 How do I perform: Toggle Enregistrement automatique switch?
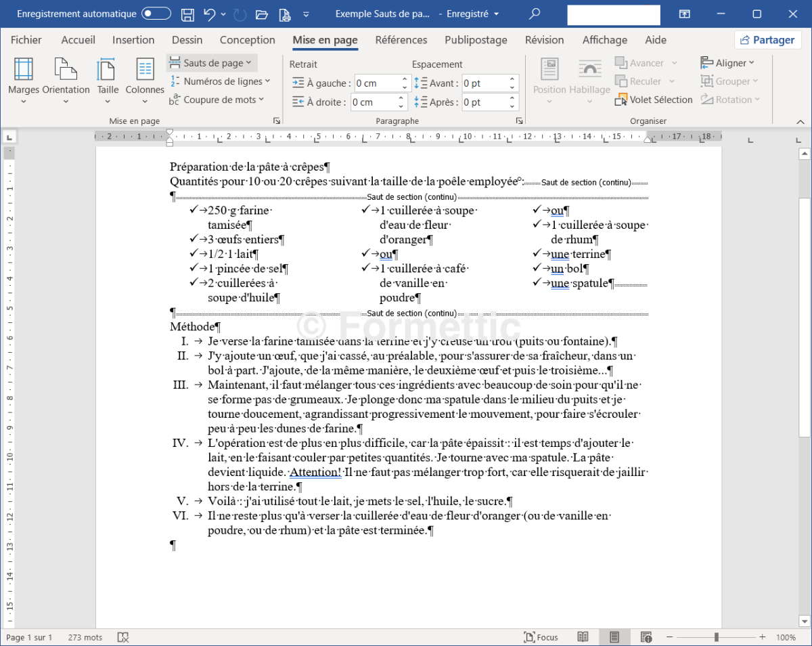click(156, 14)
